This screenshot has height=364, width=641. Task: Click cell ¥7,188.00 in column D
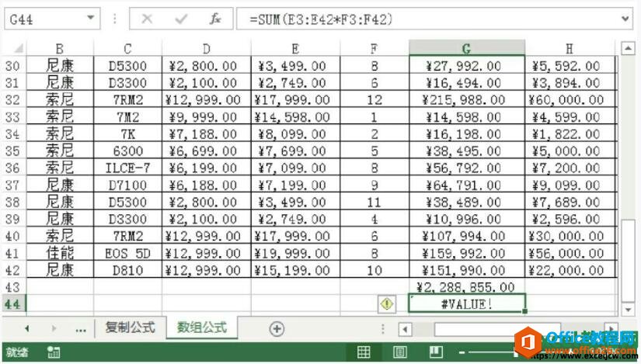[207, 134]
